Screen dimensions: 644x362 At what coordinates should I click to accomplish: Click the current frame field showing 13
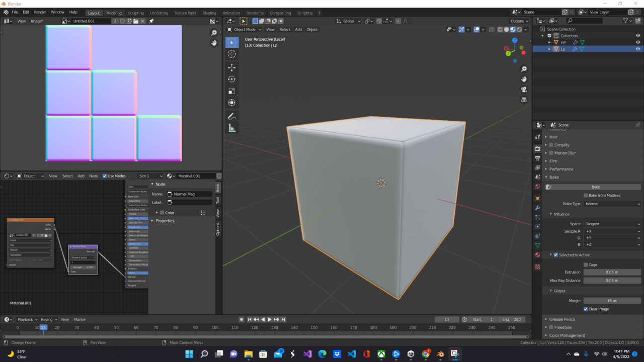[447, 319]
